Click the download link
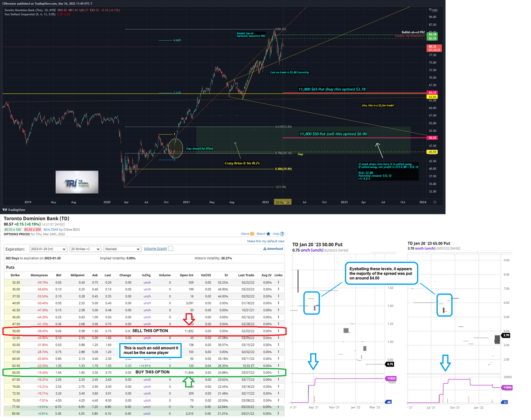Viewport: 531px width, 420px height. click(272, 248)
